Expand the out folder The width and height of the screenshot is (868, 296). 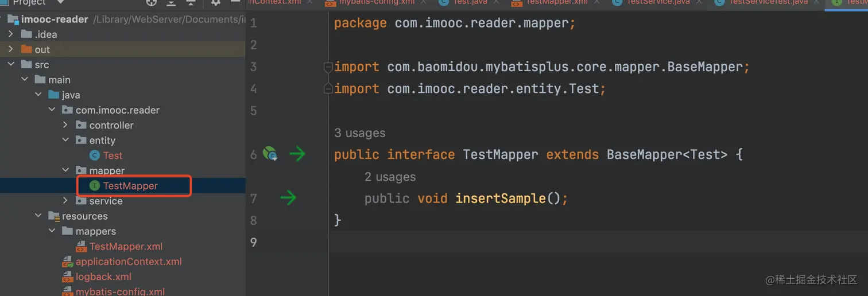tap(11, 49)
